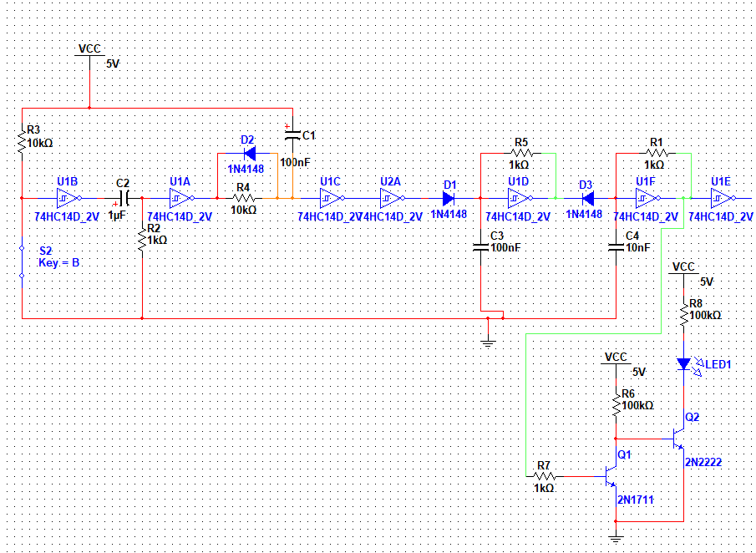756x553 pixels.
Task: Click the 100kΩ value of R6
Action: pyautogui.click(x=638, y=405)
